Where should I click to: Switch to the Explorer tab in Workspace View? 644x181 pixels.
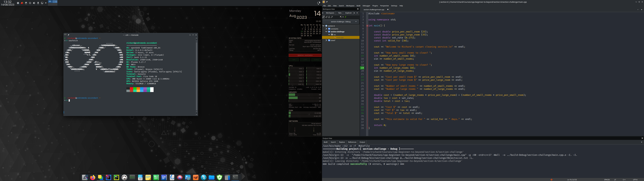click(349, 13)
